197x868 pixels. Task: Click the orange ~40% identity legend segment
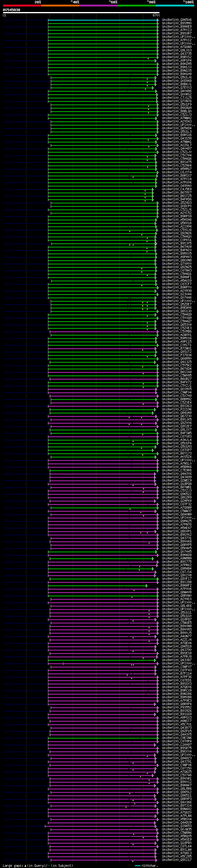60,6
